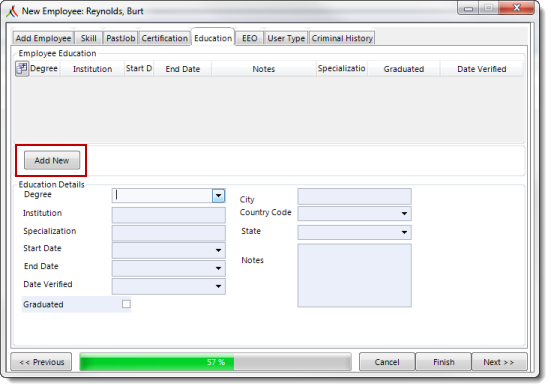Expand the State dropdown
551x389 pixels.
[404, 232]
